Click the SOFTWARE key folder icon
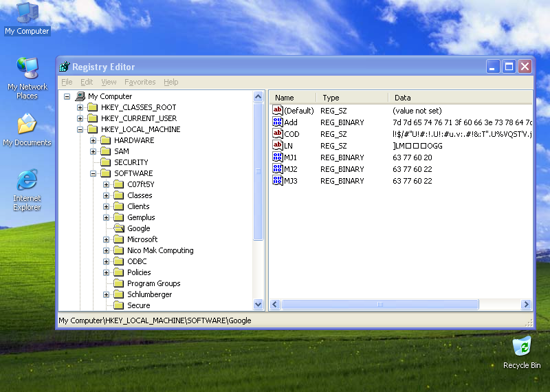The height and width of the screenshot is (392, 550). pyautogui.click(x=106, y=173)
